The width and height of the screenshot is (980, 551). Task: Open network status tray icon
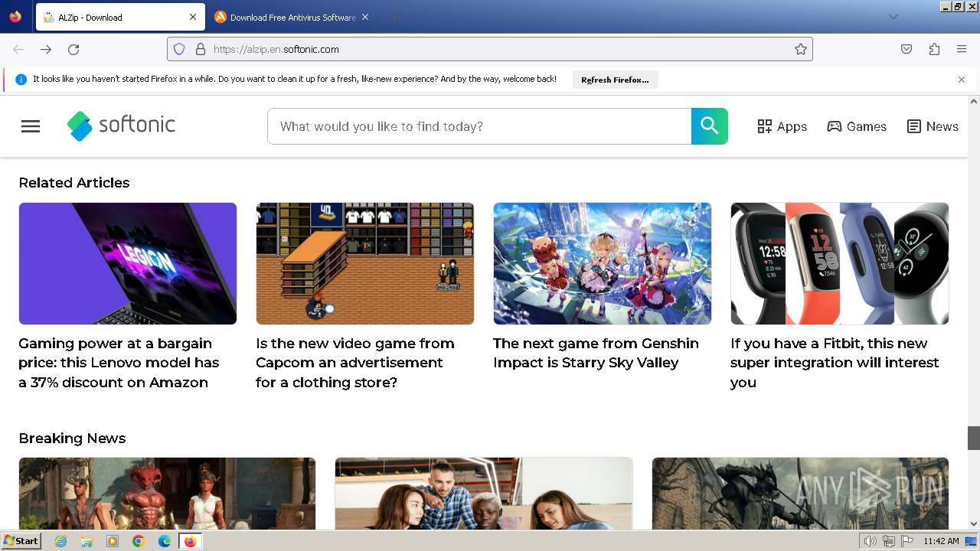point(889,541)
